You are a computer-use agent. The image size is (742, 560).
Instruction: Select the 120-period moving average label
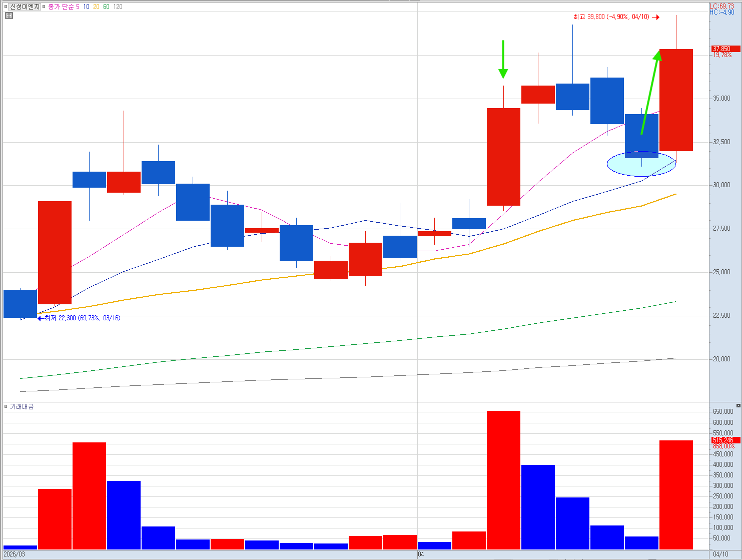[x=118, y=7]
